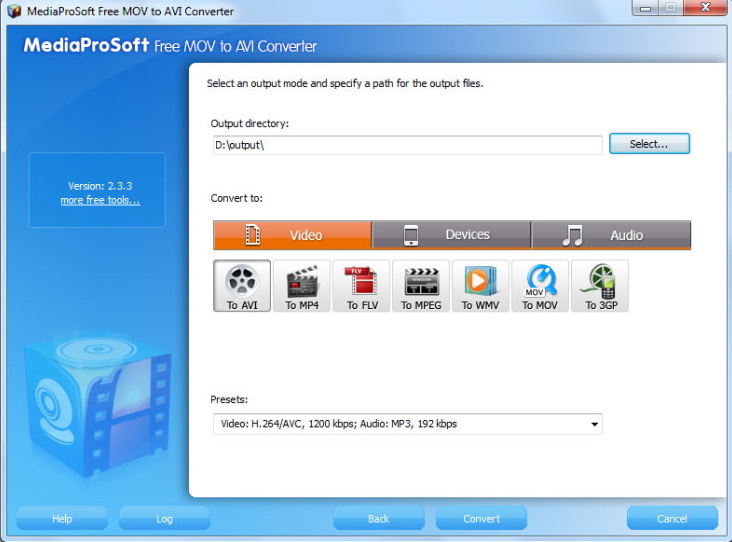Pick the To FLV format icon
732x542 pixels.
(361, 286)
